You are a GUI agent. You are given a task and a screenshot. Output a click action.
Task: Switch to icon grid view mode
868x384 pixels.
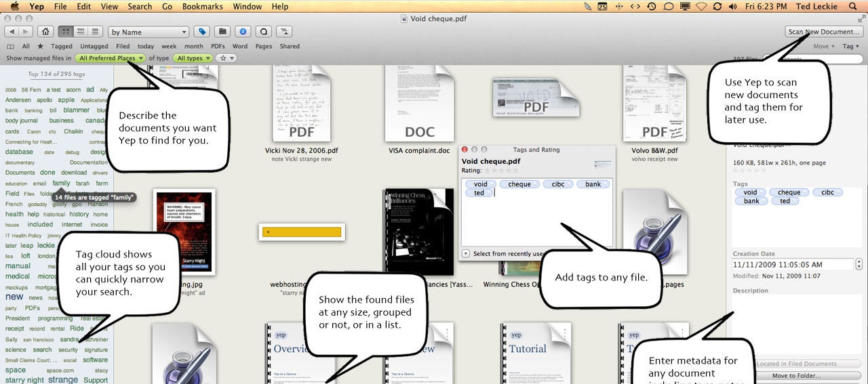click(x=66, y=32)
